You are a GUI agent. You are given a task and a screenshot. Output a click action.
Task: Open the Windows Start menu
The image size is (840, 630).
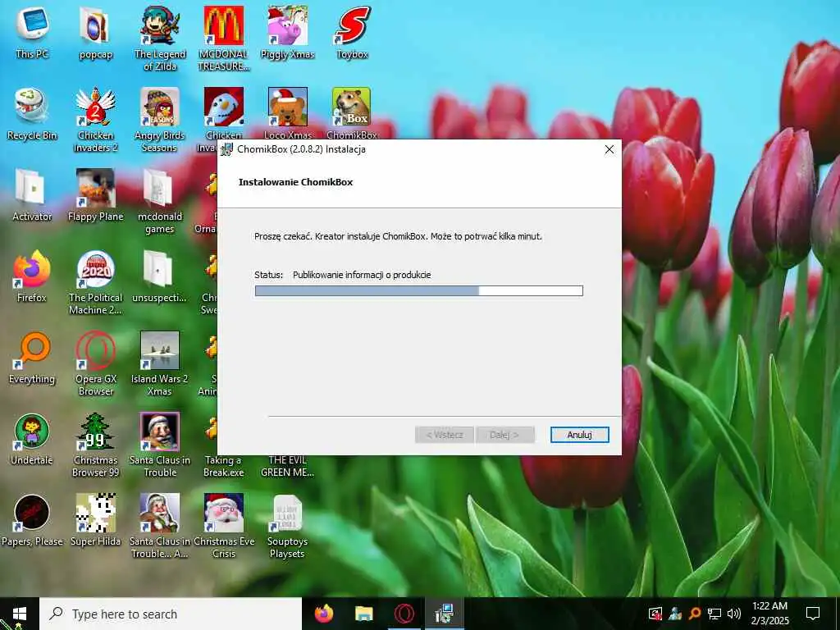pos(20,614)
